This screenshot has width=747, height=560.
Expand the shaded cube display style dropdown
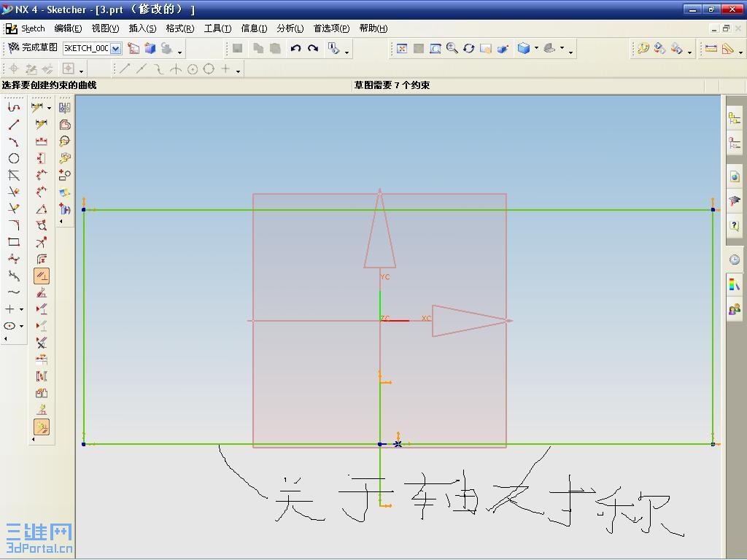pyautogui.click(x=536, y=48)
